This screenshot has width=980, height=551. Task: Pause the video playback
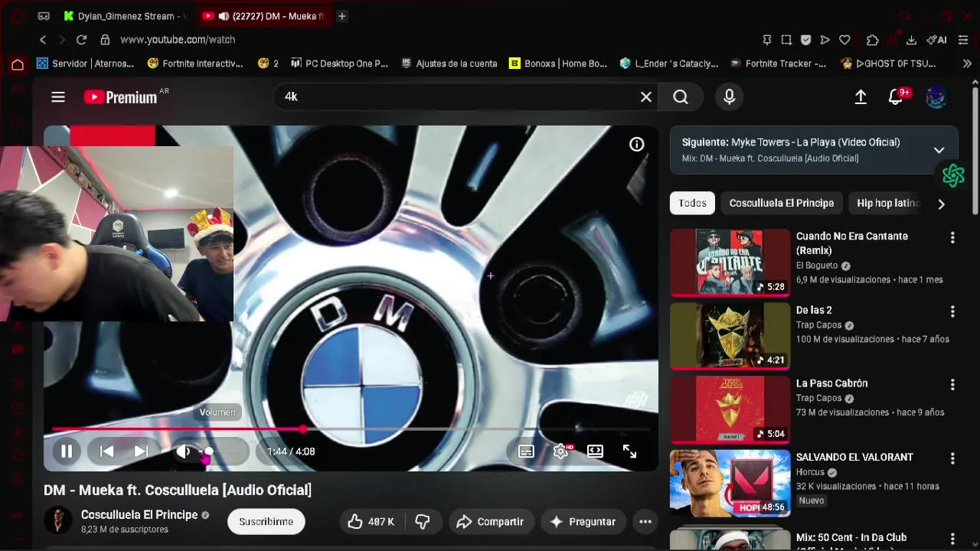click(x=67, y=452)
